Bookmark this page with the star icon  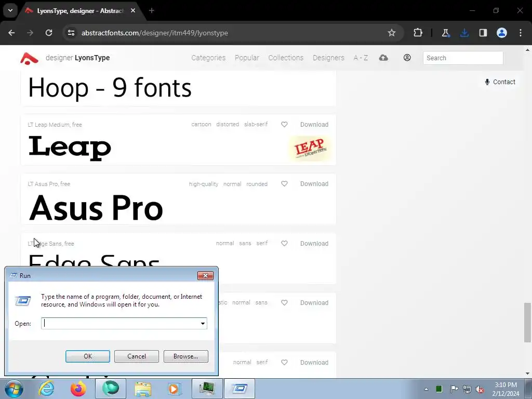[392, 33]
